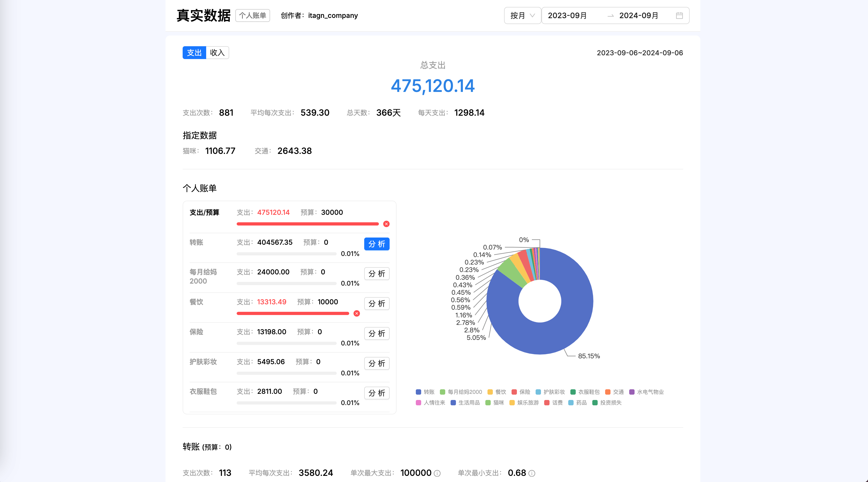Toggle 转账 legend item in chart
Screen dimensions: 868x482
coord(425,392)
